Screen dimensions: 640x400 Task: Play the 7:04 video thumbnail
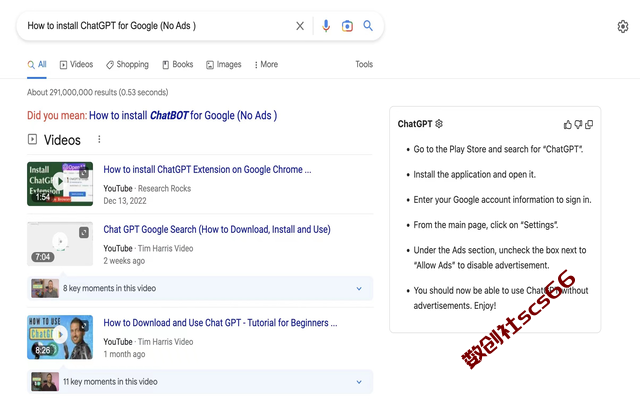click(x=60, y=244)
